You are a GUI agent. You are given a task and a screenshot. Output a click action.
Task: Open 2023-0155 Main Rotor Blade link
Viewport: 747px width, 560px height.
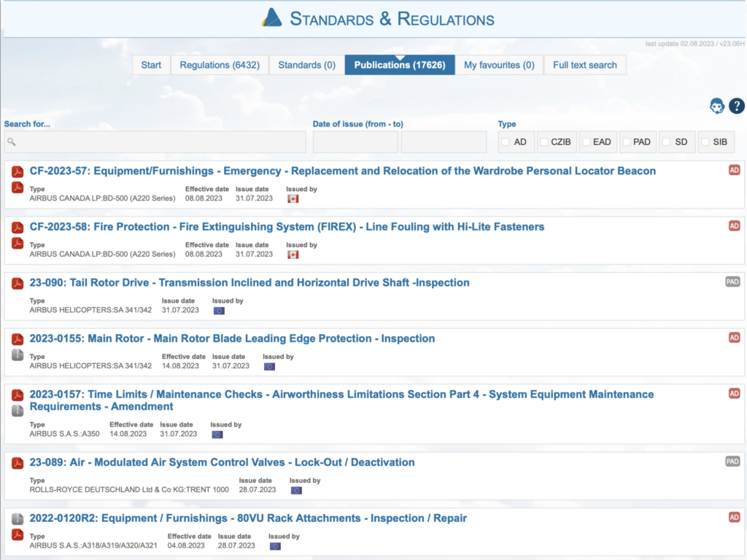pyautogui.click(x=232, y=338)
